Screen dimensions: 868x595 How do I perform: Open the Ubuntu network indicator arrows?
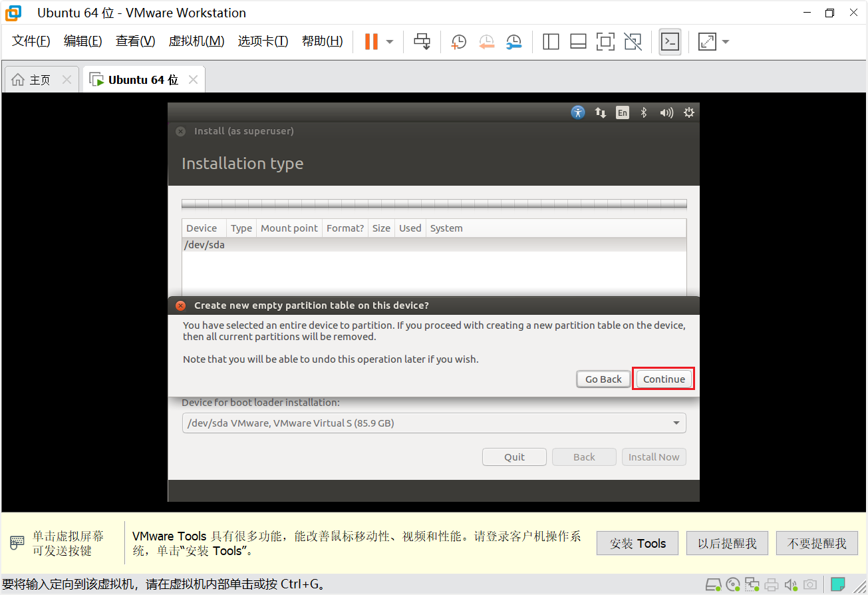[601, 112]
